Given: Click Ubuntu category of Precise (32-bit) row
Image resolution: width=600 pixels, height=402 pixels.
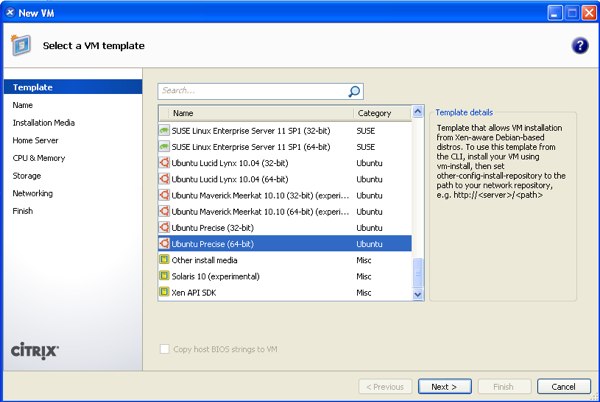Looking at the screenshot, I should point(369,228).
